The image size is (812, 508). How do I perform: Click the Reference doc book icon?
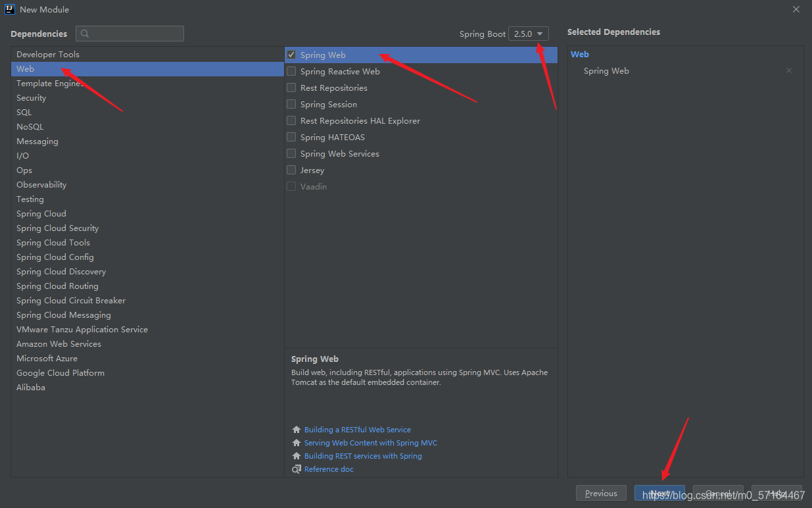[297, 469]
